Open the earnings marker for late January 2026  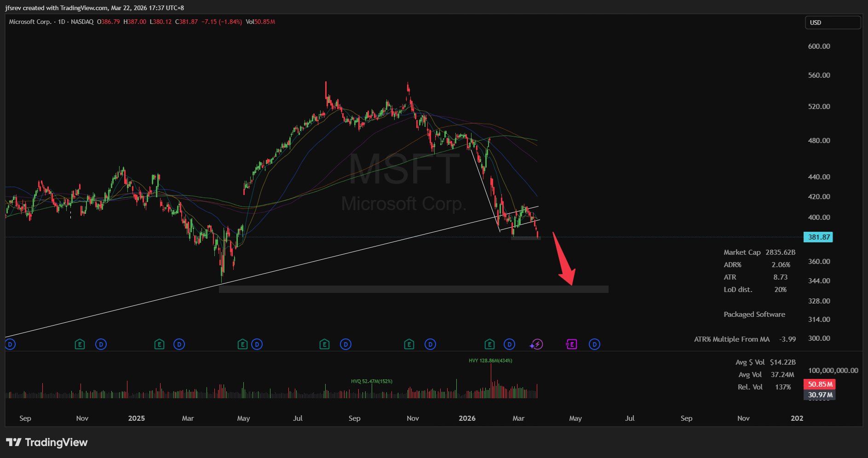[489, 344]
